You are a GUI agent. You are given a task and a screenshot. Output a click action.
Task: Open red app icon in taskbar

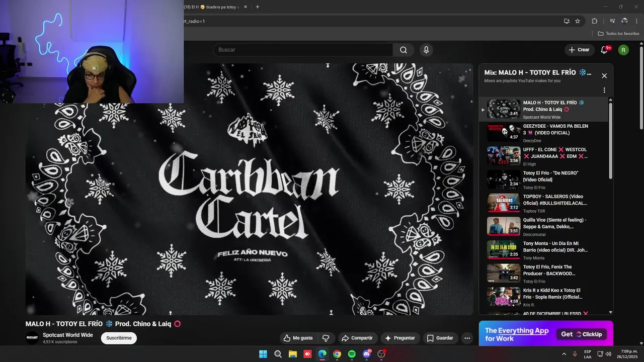(x=307, y=354)
